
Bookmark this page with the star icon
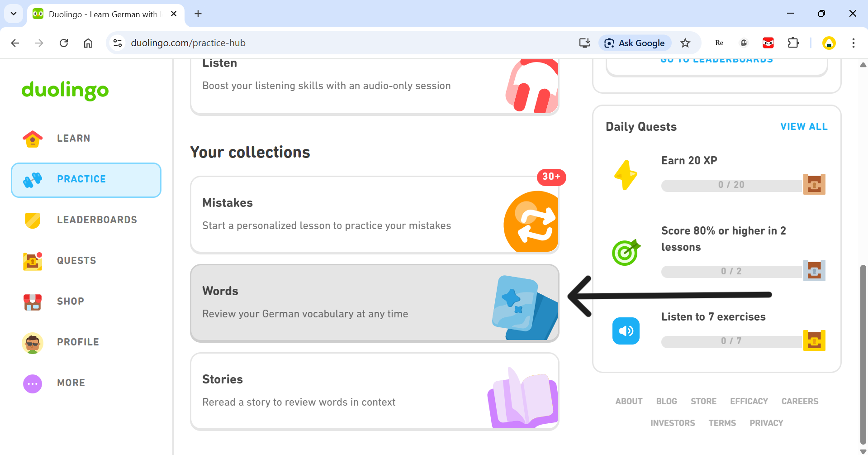pos(685,43)
